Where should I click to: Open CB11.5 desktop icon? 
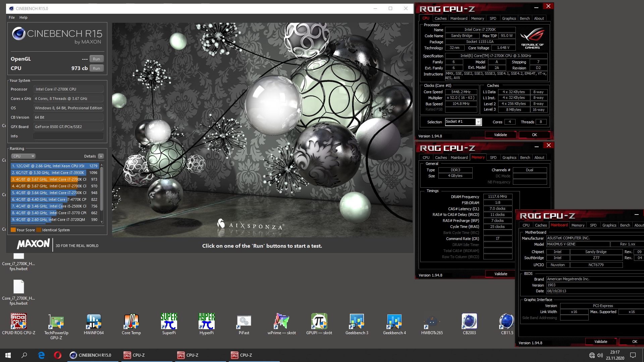click(507, 324)
